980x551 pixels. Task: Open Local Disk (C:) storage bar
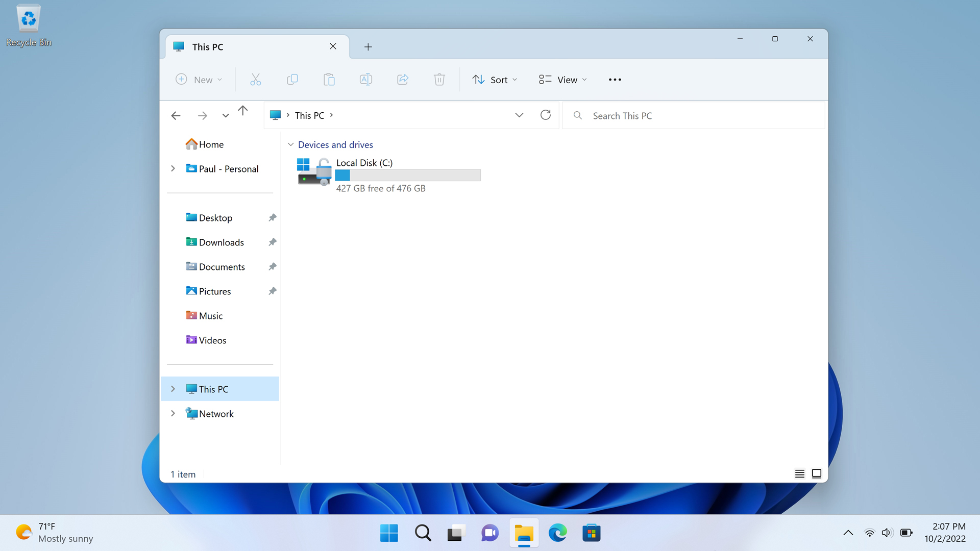(408, 176)
